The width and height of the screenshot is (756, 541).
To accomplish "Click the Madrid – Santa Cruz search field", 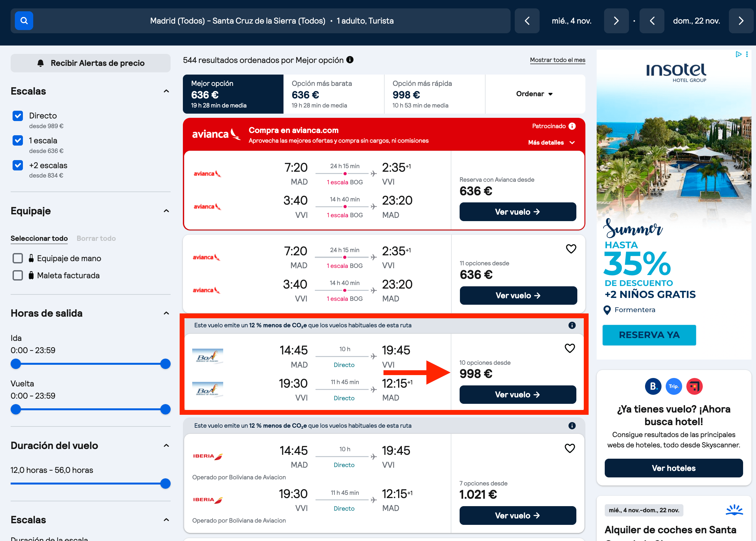I will tap(260, 21).
